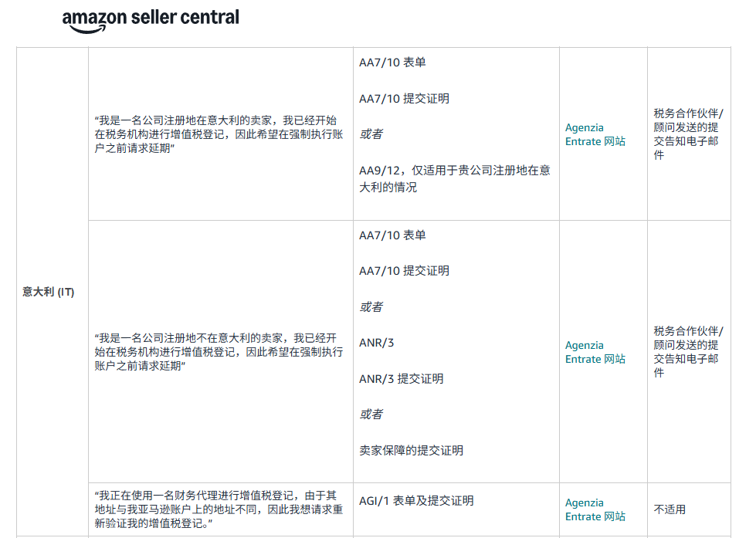756x538 pixels.
Task: Open Agenzia Entrate link for non-Italy-registered seller row
Action: tap(595, 352)
